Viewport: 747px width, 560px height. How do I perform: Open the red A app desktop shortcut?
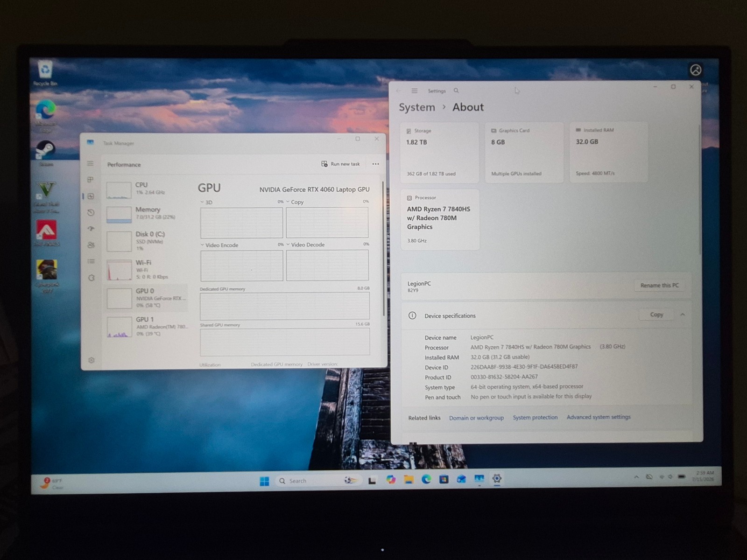[x=46, y=233]
